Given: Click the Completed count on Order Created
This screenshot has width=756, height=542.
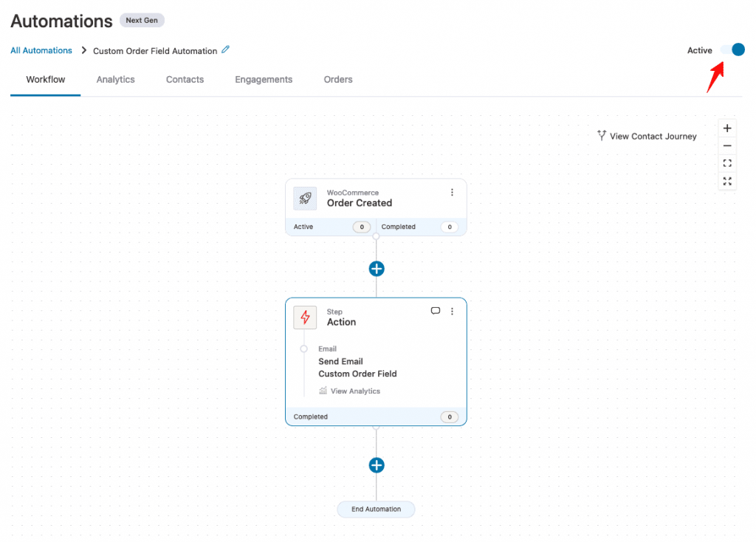Looking at the screenshot, I should [450, 227].
